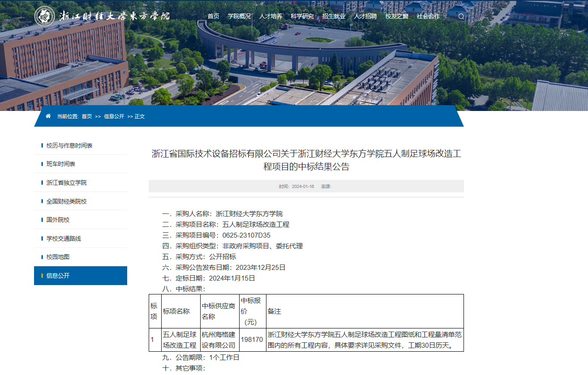
Task: Click the 八、中标结果 heading line
Action: [184, 289]
